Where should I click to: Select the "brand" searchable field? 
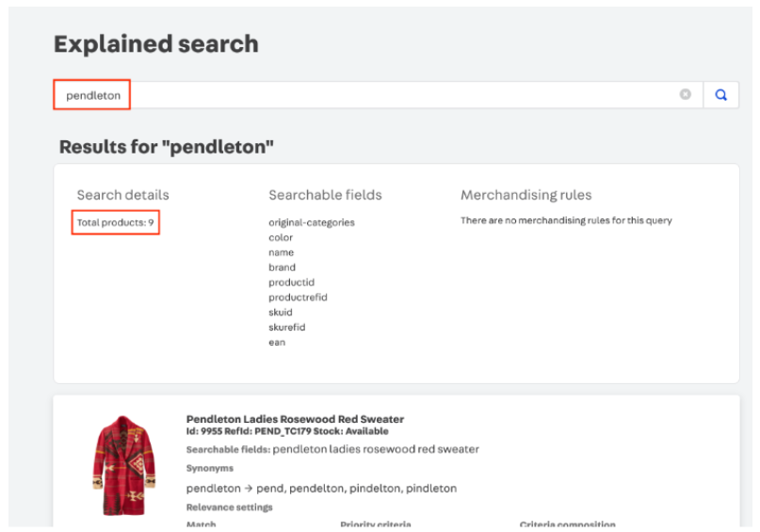[x=282, y=267]
